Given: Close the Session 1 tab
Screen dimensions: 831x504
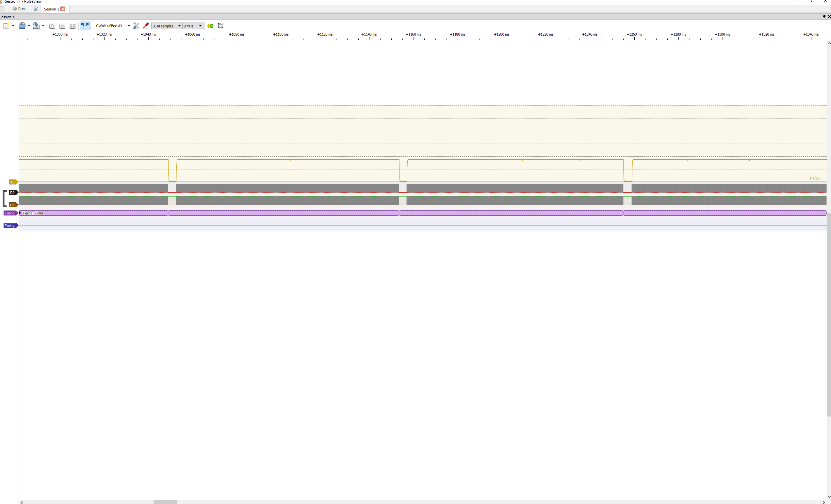Looking at the screenshot, I should 63,9.
